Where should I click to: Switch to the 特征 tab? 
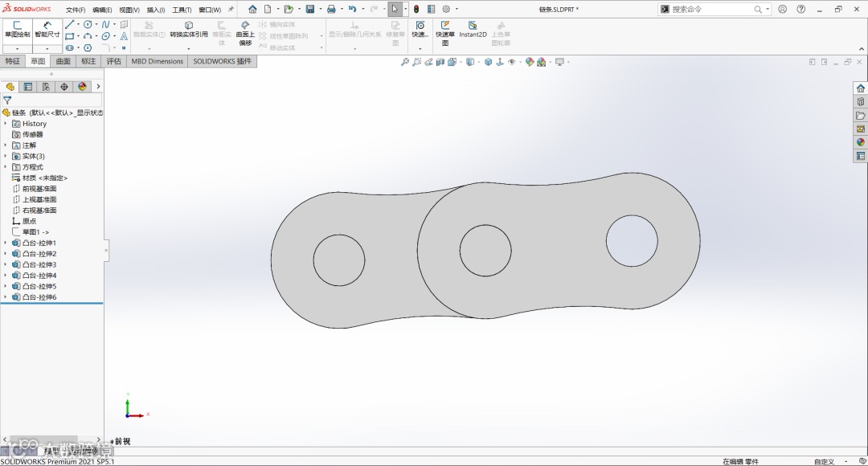(x=13, y=61)
